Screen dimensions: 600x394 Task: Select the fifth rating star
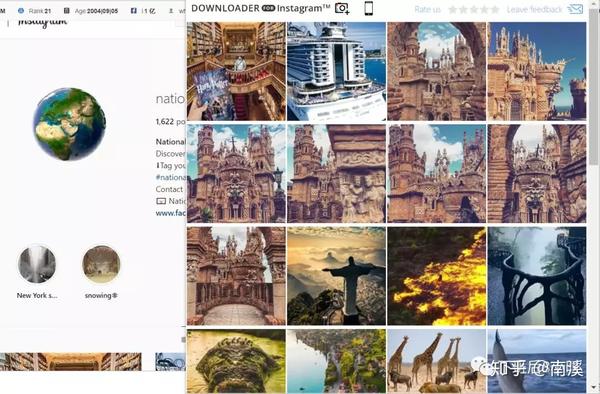coord(495,10)
